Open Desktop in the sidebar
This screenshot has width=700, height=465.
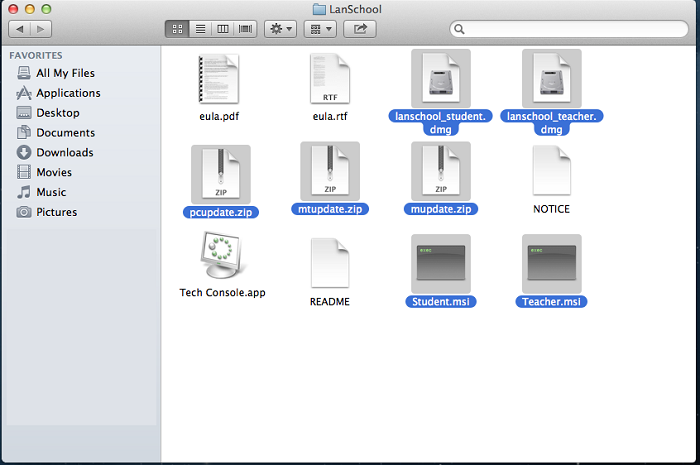[x=58, y=112]
